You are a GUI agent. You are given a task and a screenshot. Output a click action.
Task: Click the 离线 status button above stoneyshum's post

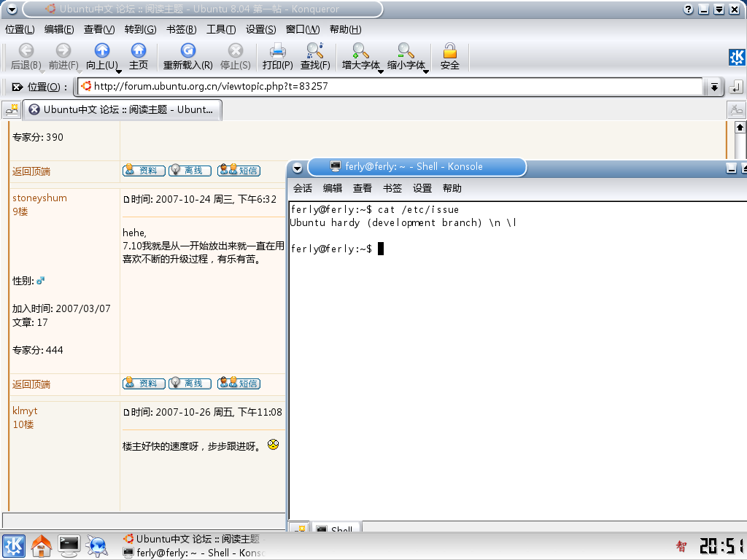(x=190, y=171)
